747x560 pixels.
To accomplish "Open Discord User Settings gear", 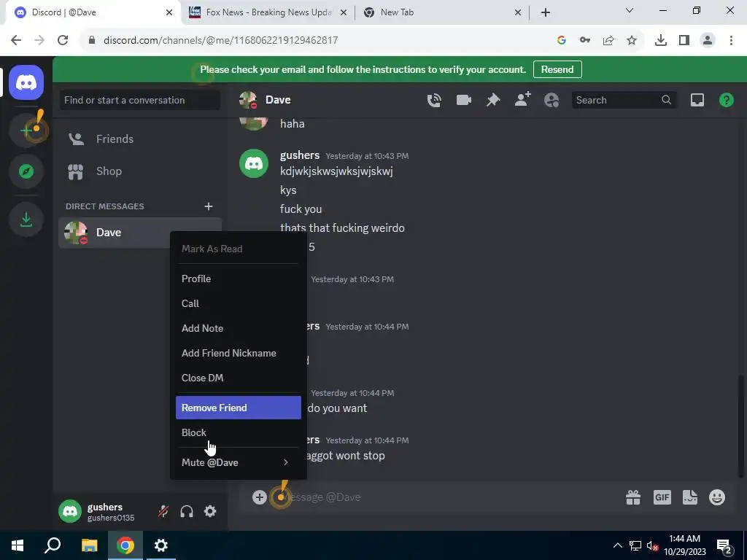I will (210, 511).
